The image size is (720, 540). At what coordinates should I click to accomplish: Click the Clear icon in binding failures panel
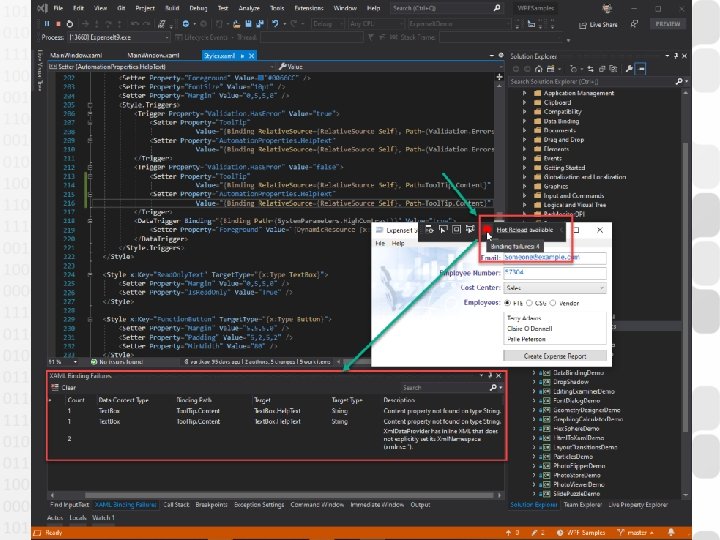(x=55, y=388)
